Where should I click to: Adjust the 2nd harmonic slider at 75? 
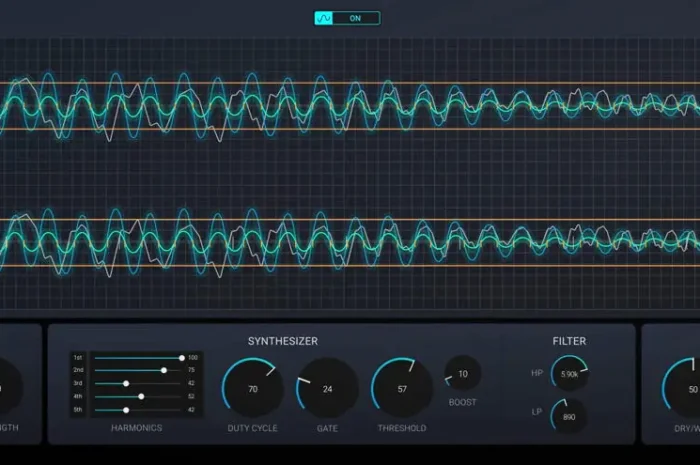click(x=164, y=370)
